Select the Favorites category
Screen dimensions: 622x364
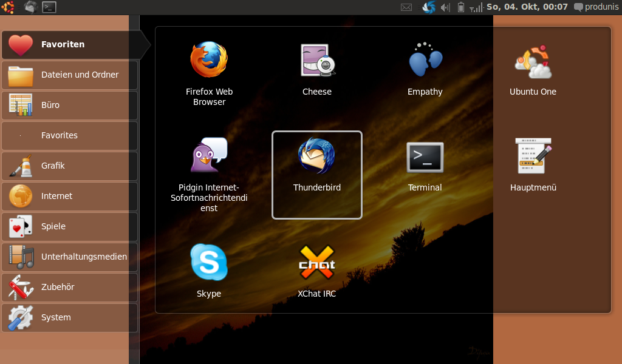click(70, 135)
